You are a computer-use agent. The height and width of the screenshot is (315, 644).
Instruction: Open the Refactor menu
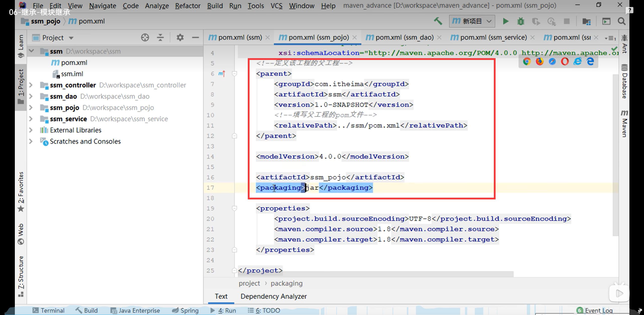coord(188,6)
